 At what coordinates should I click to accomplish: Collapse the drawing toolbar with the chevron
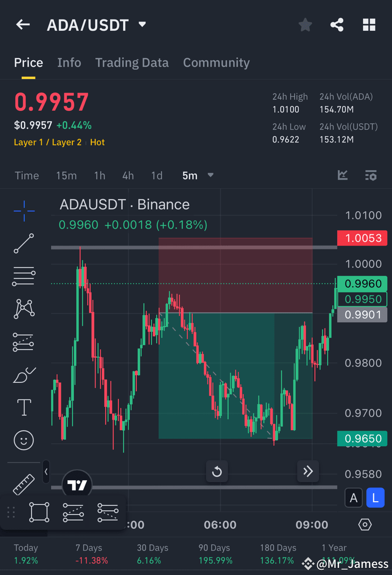[x=46, y=471]
